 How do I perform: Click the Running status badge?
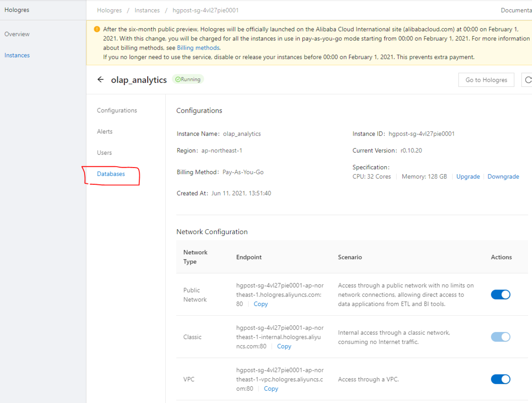[188, 79]
